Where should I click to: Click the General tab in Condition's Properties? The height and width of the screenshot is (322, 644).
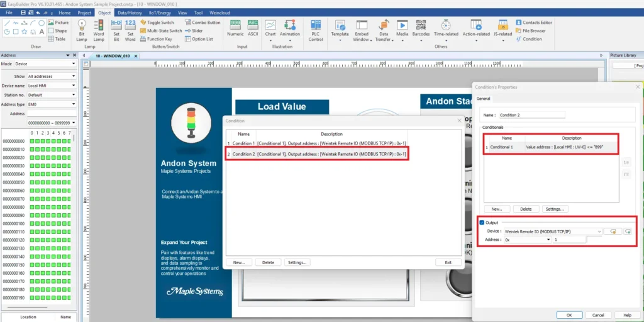[483, 99]
